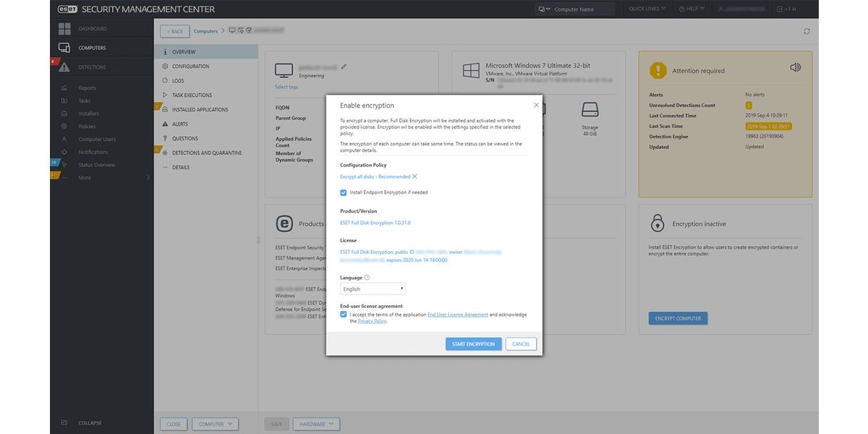This screenshot has width=868, height=434.
Task: Switch to the Overview tab
Action: pyautogui.click(x=206, y=52)
